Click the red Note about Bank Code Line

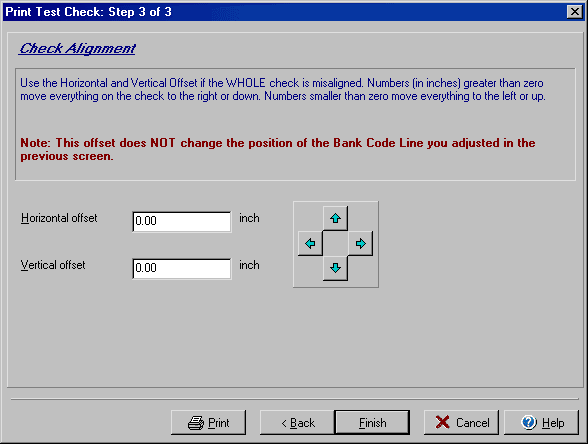click(278, 149)
